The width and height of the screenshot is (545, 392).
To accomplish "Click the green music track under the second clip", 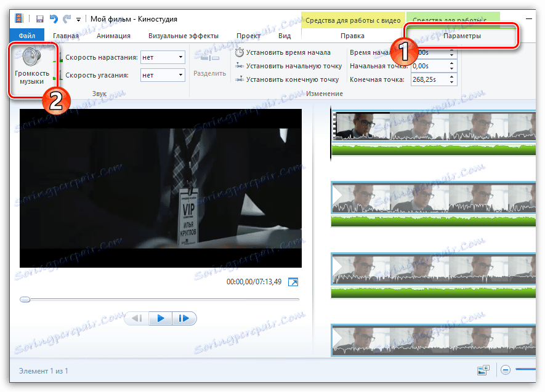I will click(434, 221).
